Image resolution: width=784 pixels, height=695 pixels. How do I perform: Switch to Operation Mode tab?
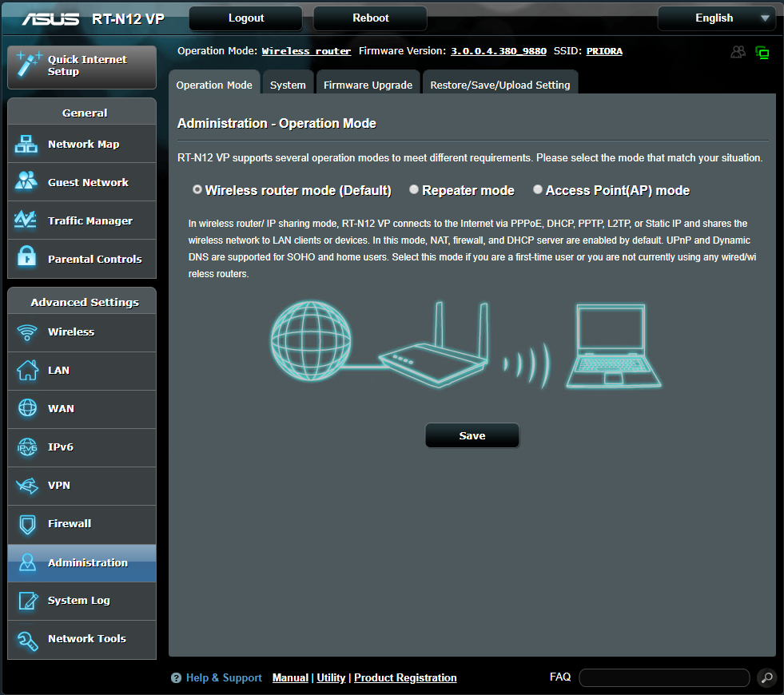click(214, 82)
